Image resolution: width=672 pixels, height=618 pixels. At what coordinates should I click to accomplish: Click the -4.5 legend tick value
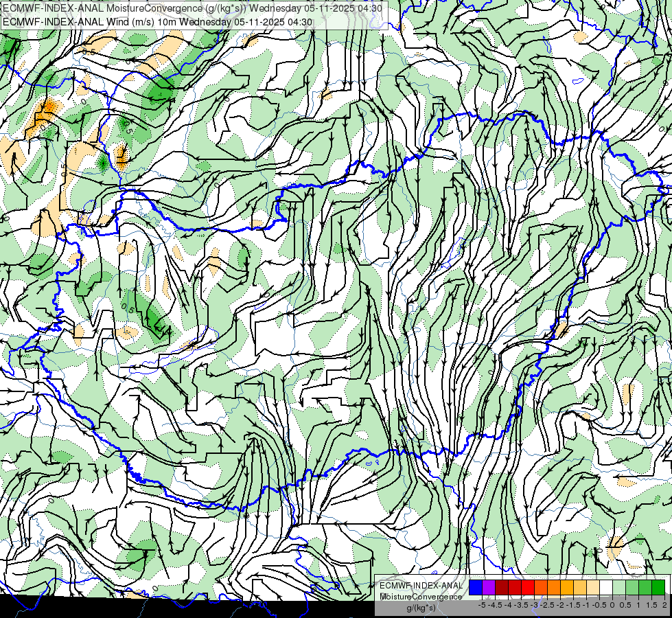tap(496, 605)
